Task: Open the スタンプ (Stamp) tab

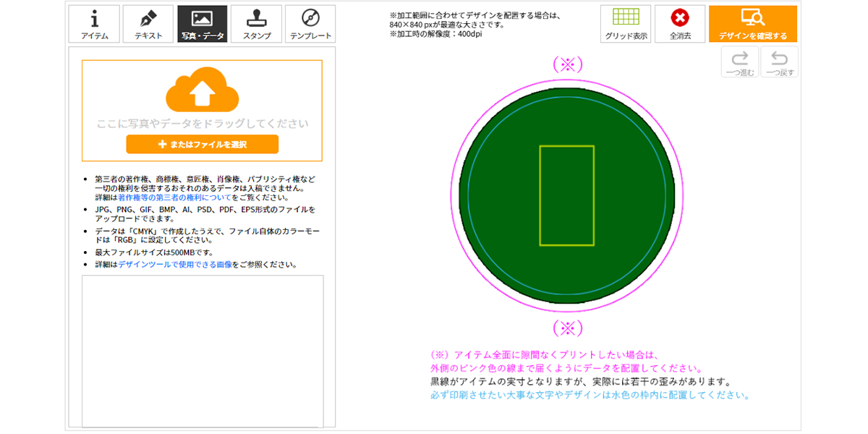Action: click(257, 24)
